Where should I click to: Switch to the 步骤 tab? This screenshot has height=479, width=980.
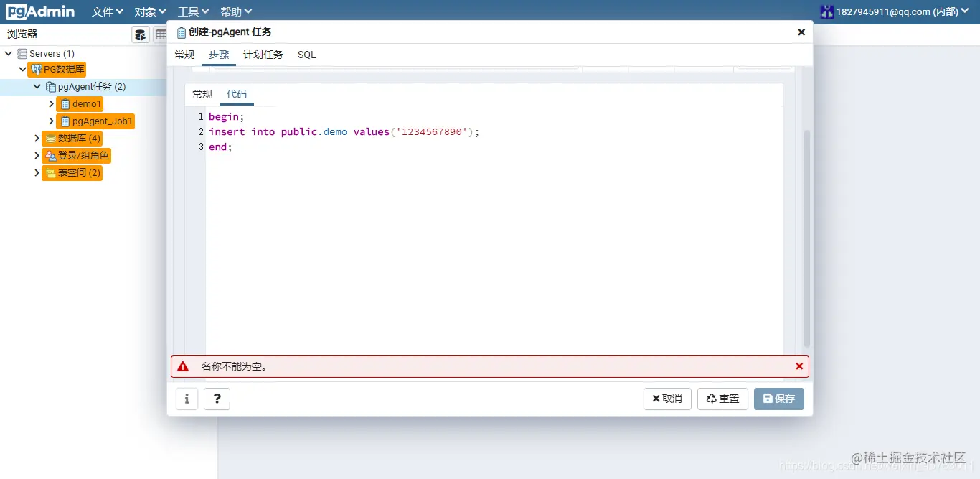pyautogui.click(x=219, y=55)
